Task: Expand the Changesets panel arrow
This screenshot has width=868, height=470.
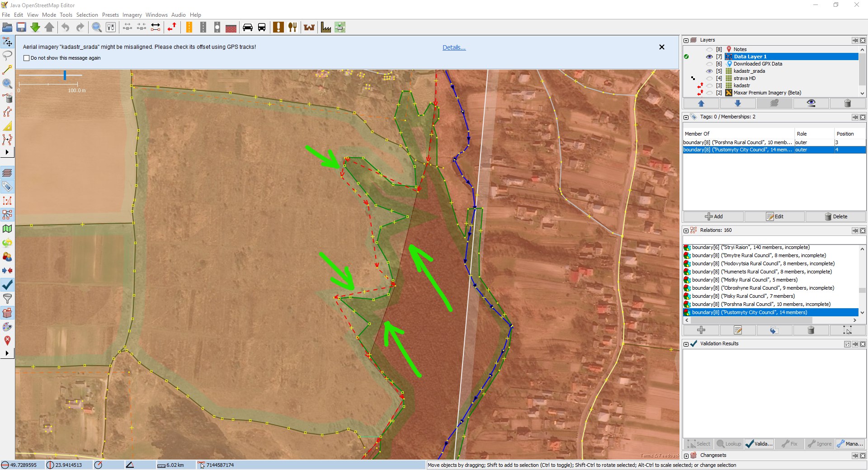Action: pyautogui.click(x=686, y=456)
